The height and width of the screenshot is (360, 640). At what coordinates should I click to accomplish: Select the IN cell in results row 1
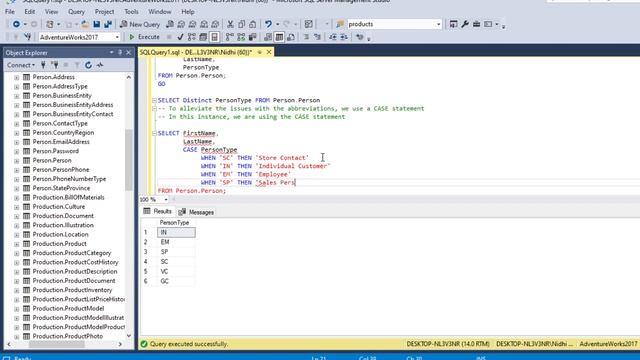[x=176, y=232]
